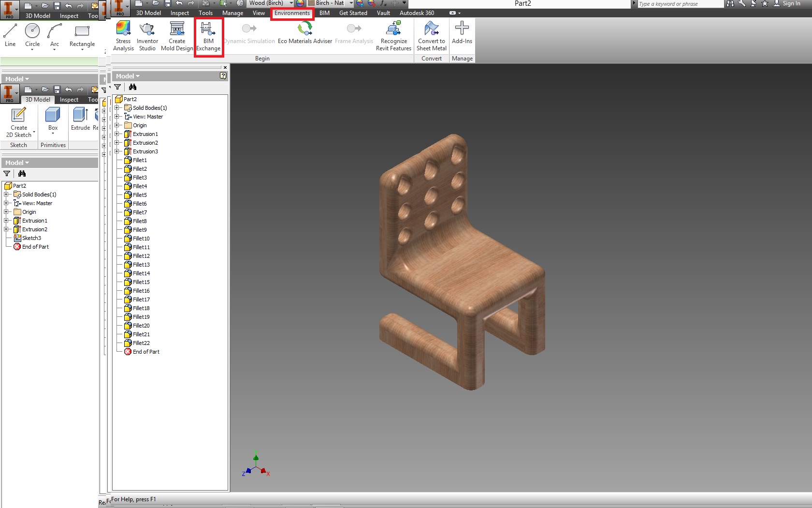Viewport: 812px width, 508px height.
Task: Click search binoculars beside the keyword field
Action: [x=730, y=3]
